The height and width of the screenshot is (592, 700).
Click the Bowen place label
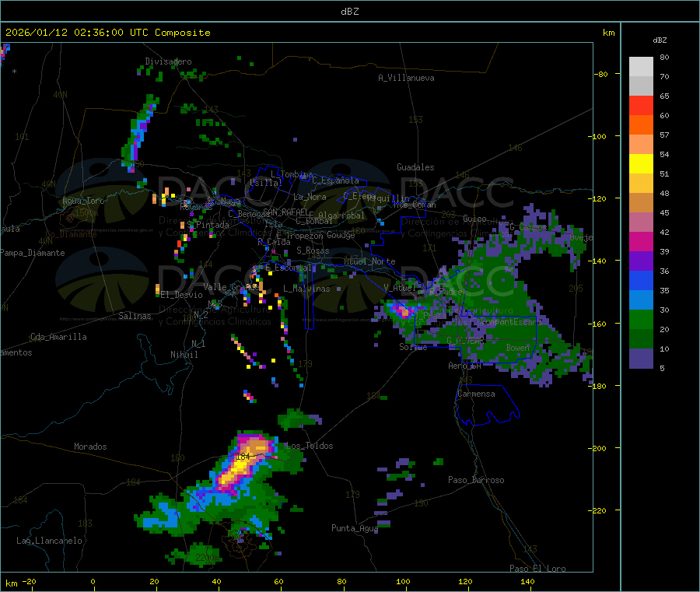[x=518, y=347]
